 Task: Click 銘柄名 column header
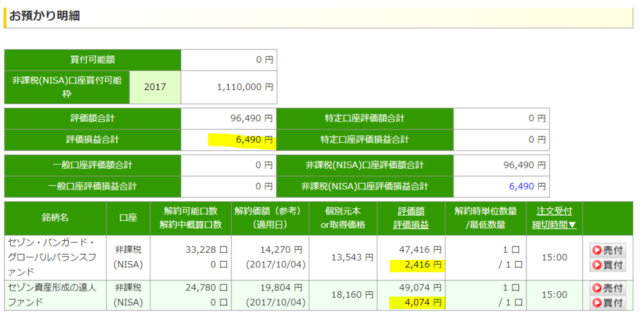coord(55,218)
